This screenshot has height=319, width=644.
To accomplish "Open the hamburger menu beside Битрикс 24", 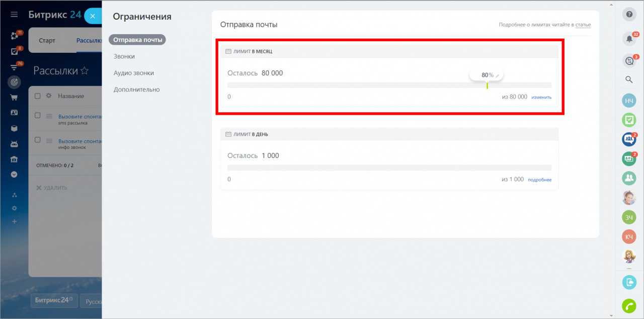I will pyautogui.click(x=14, y=15).
